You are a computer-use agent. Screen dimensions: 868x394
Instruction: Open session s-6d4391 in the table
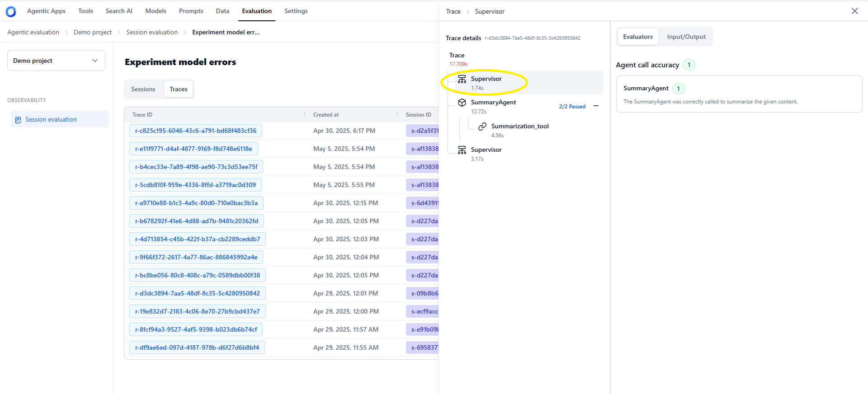[x=422, y=203]
